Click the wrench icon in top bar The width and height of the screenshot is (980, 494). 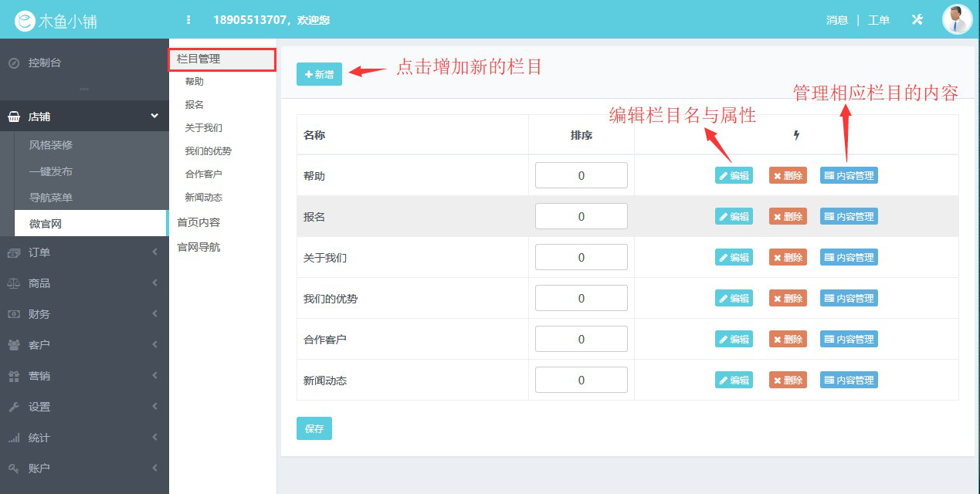[x=917, y=19]
